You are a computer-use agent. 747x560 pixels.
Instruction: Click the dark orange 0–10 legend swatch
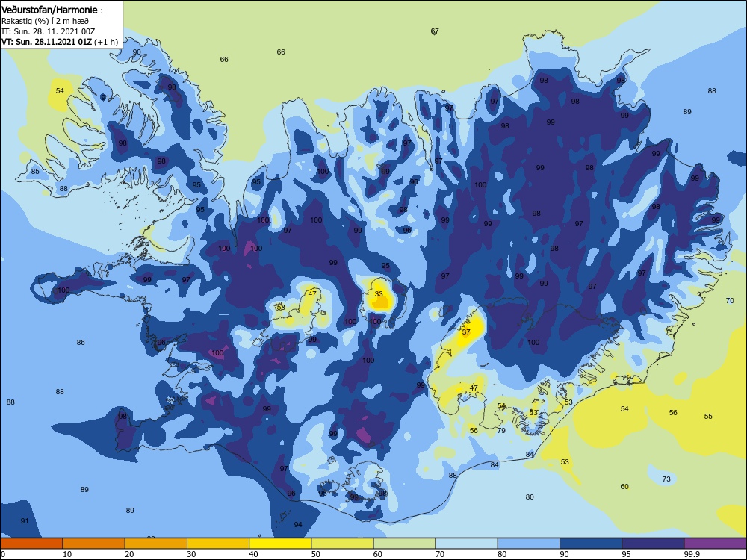[x=31, y=544]
